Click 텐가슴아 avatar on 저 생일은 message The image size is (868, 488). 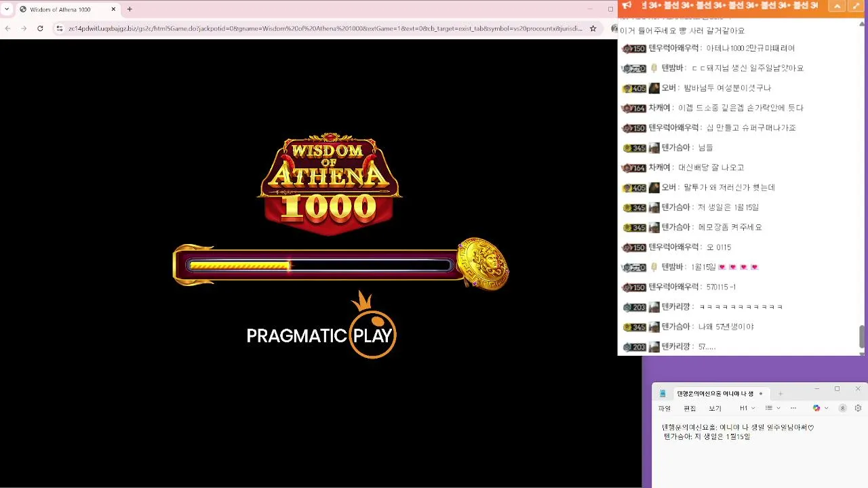(654, 207)
